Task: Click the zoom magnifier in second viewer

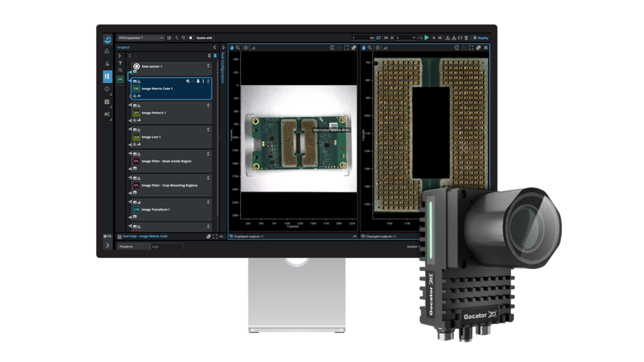Action: click(370, 47)
